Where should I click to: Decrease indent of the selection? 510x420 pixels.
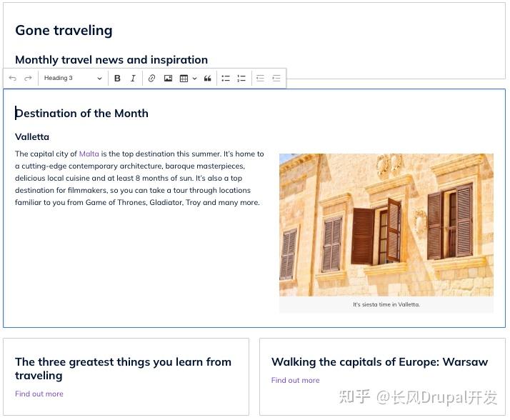[260, 78]
